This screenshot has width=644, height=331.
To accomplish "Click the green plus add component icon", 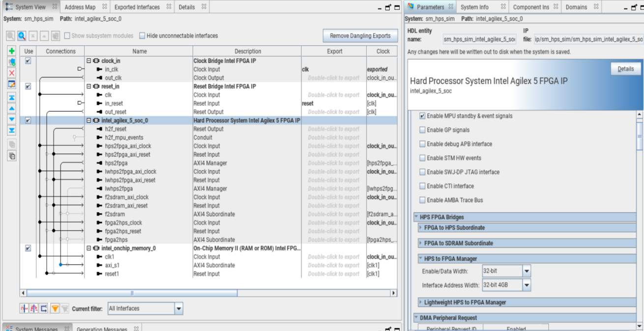I will [x=12, y=51].
